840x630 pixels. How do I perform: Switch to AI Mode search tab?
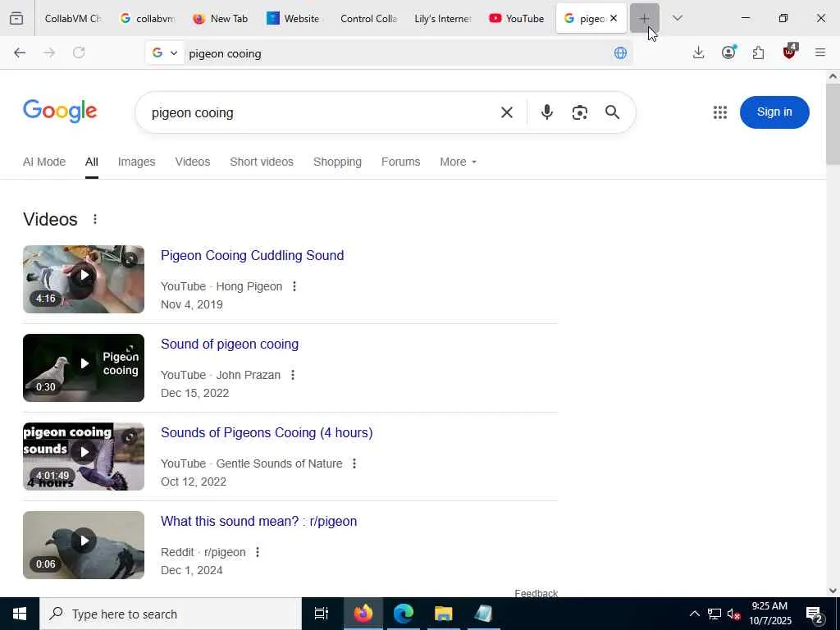[44, 162]
